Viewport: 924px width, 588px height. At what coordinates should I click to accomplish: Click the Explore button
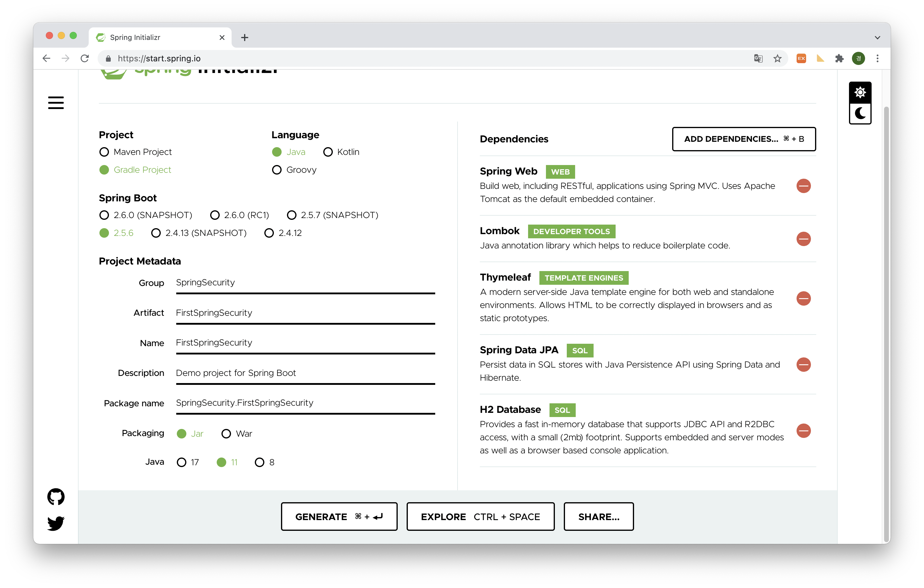(x=480, y=516)
